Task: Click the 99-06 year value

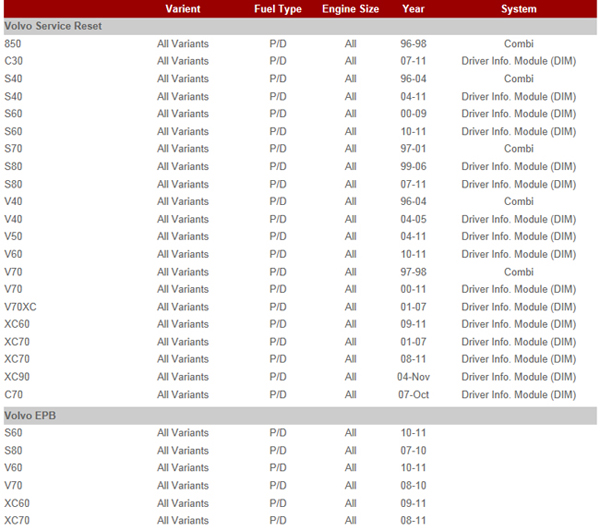Action: 413,166
